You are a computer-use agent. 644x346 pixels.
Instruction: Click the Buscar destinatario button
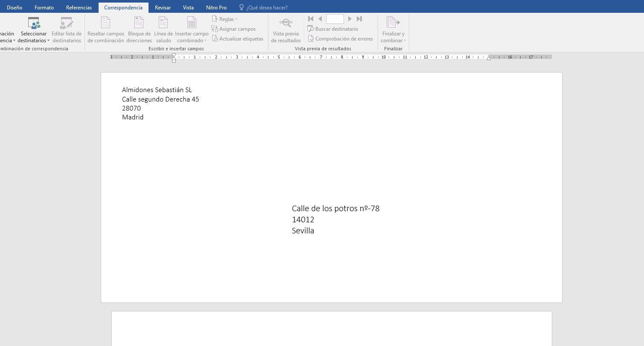pyautogui.click(x=333, y=29)
